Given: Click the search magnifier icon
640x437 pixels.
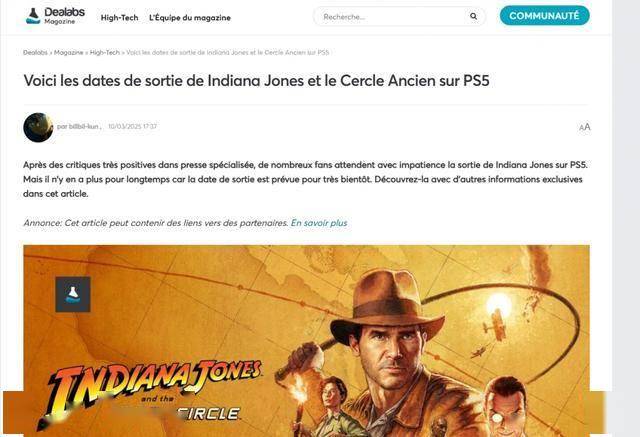Looking at the screenshot, I should point(473,16).
